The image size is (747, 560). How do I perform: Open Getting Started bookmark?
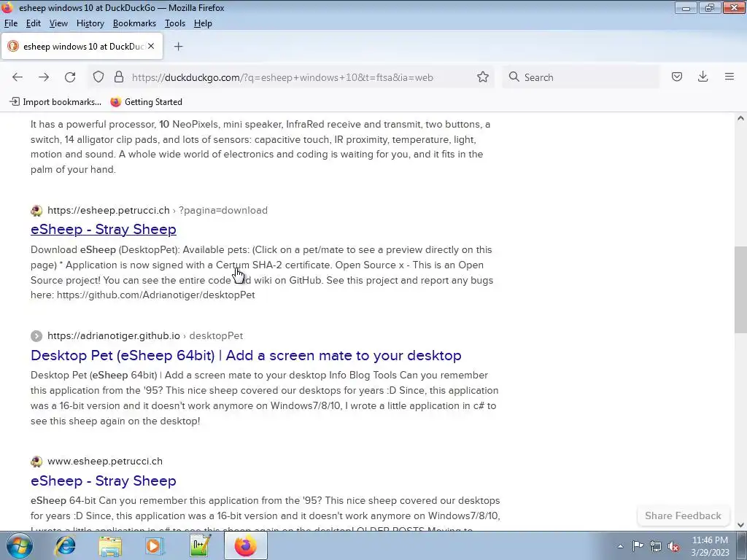146,102
